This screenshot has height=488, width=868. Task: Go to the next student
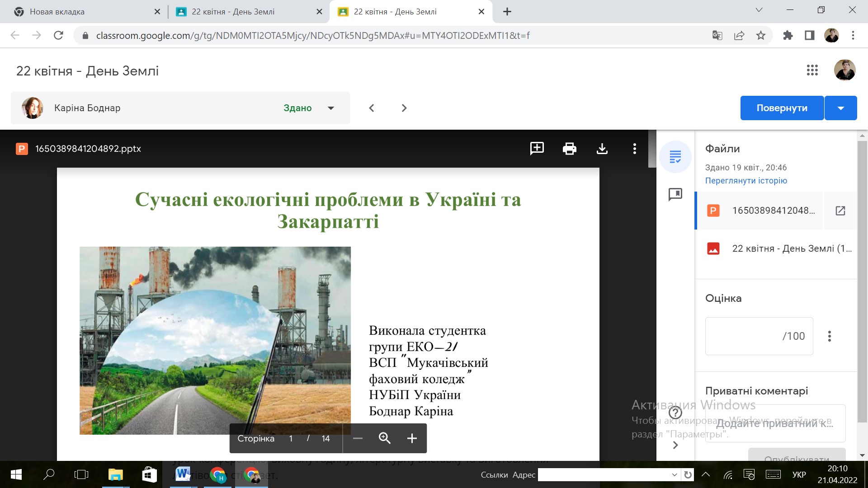coord(404,108)
